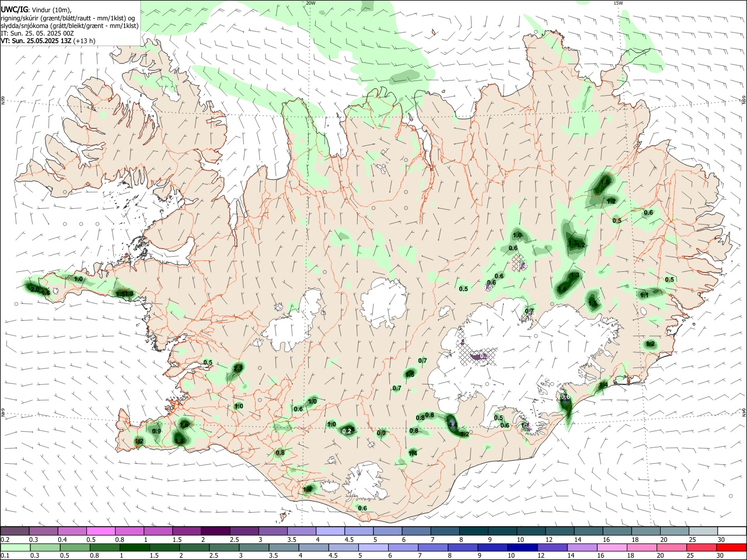747x560 pixels.
Task: Click the violet swatch labeled 12 in lower scale
Action: 552,547
